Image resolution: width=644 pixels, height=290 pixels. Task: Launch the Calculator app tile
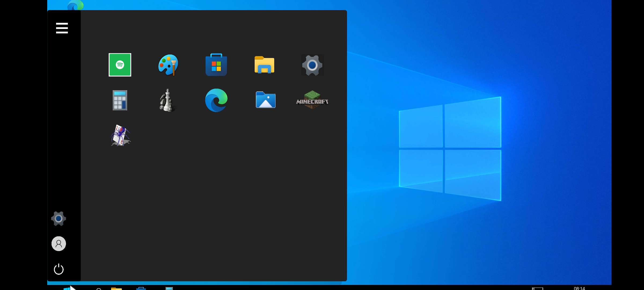point(120,100)
